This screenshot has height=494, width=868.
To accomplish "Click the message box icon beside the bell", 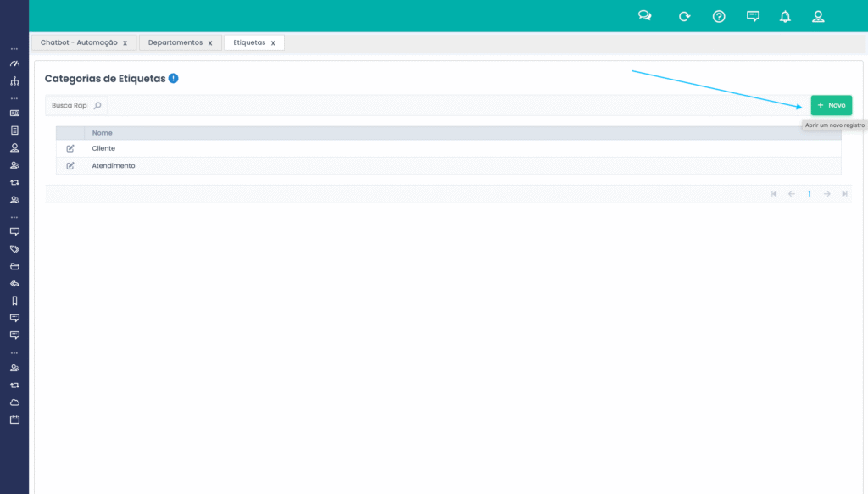I will (753, 16).
